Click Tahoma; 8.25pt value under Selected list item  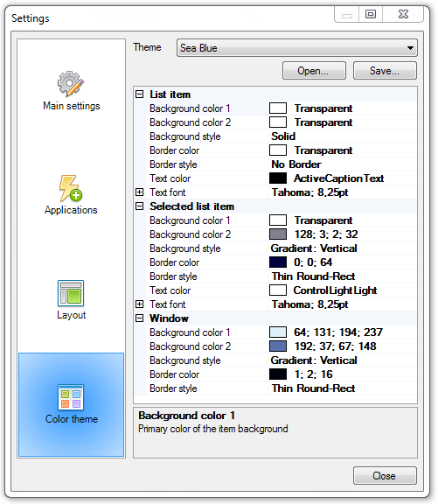(309, 304)
